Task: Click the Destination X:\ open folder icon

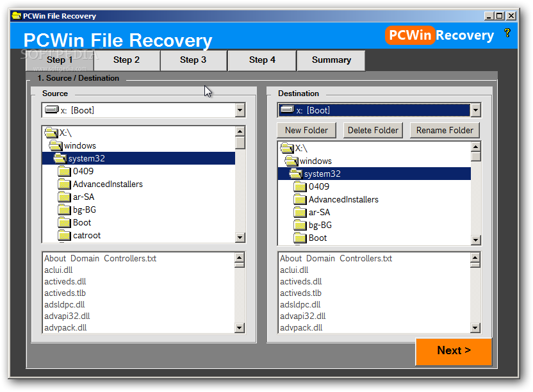Action: (x=287, y=148)
